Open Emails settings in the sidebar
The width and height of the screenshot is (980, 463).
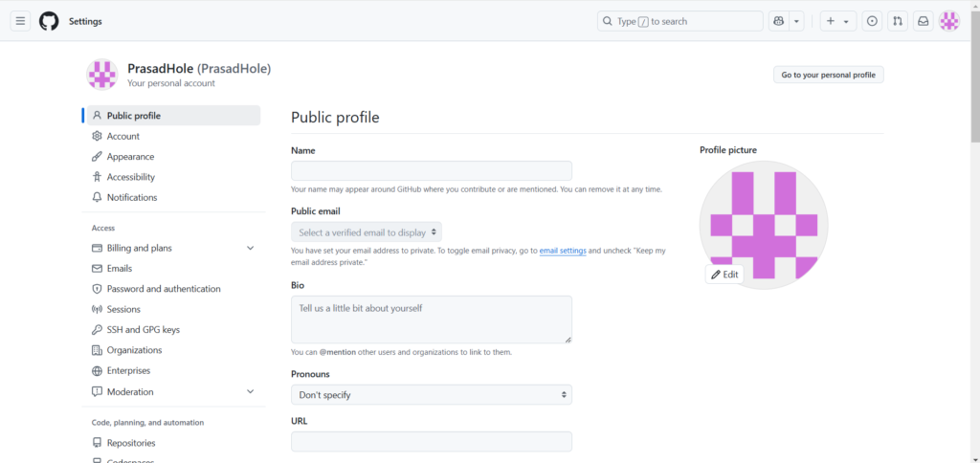120,269
